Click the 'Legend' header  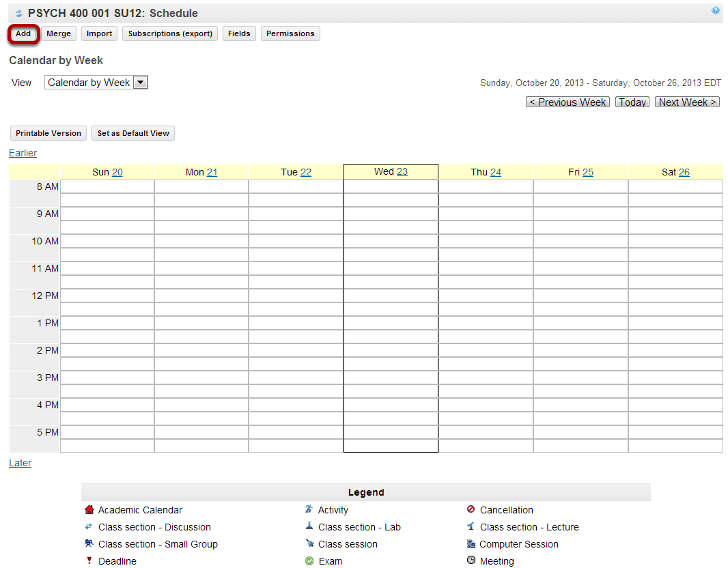click(x=366, y=492)
